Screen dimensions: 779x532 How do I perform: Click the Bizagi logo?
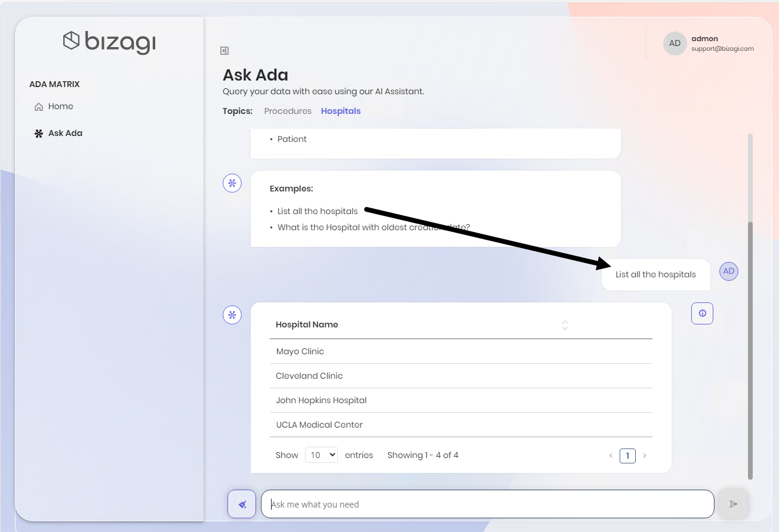[x=109, y=42]
